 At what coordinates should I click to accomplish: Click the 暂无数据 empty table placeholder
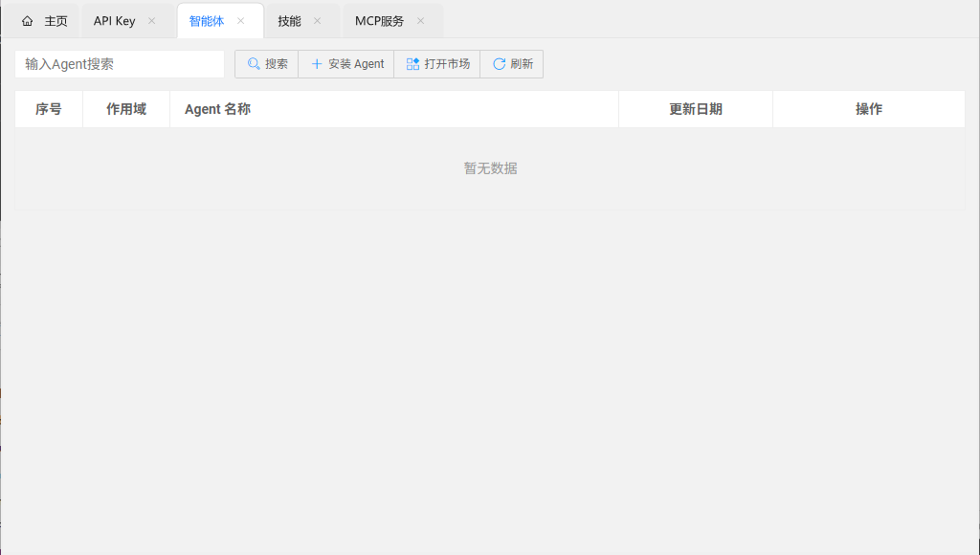[x=490, y=168]
